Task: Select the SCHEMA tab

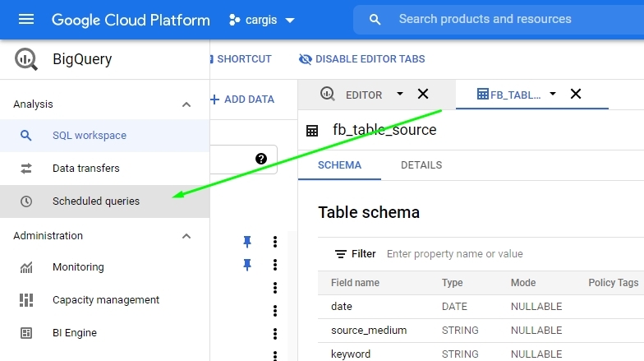Action: 340,165
